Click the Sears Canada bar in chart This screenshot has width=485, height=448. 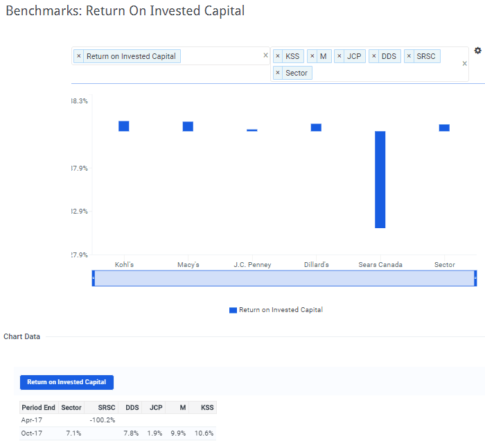click(380, 179)
